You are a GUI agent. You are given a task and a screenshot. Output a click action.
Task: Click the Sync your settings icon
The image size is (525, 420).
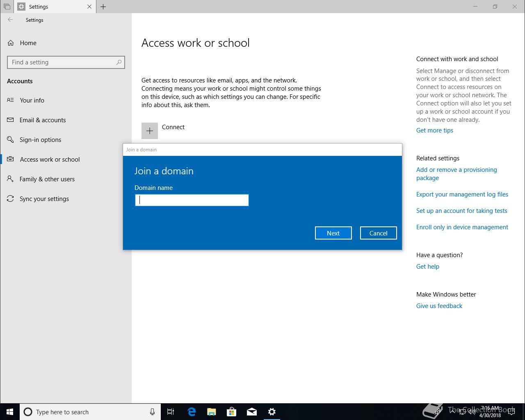click(x=11, y=199)
